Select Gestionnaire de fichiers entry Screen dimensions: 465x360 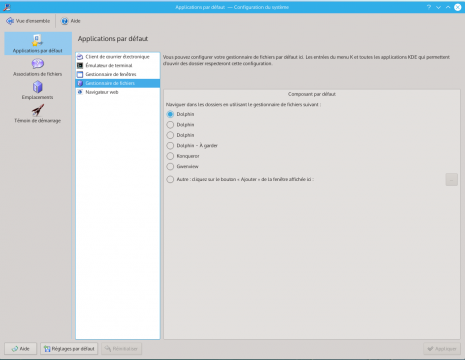118,83
